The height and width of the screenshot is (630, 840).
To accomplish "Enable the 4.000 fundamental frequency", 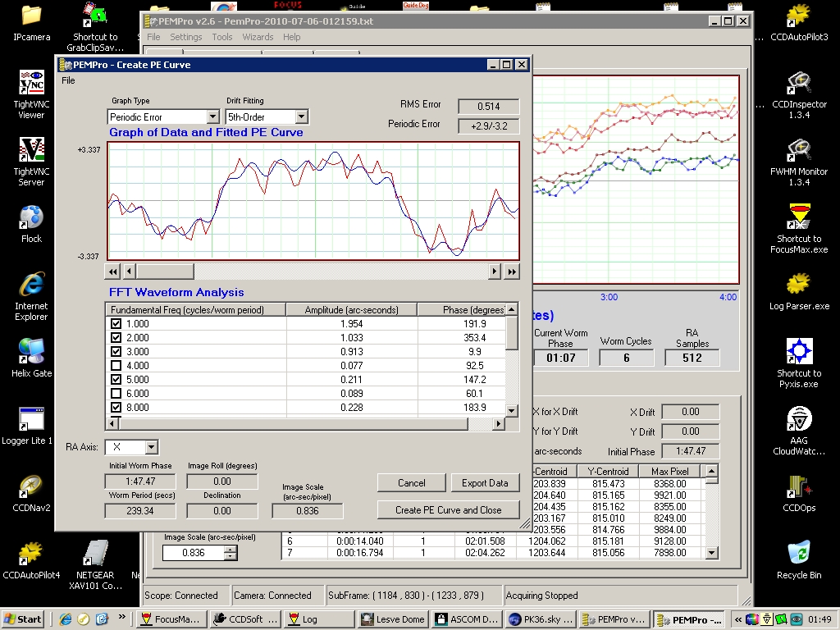I will [116, 365].
